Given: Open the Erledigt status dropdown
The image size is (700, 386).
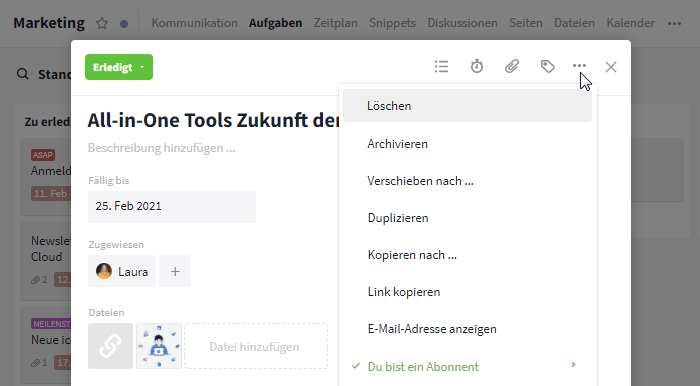Looking at the screenshot, I should pos(119,67).
